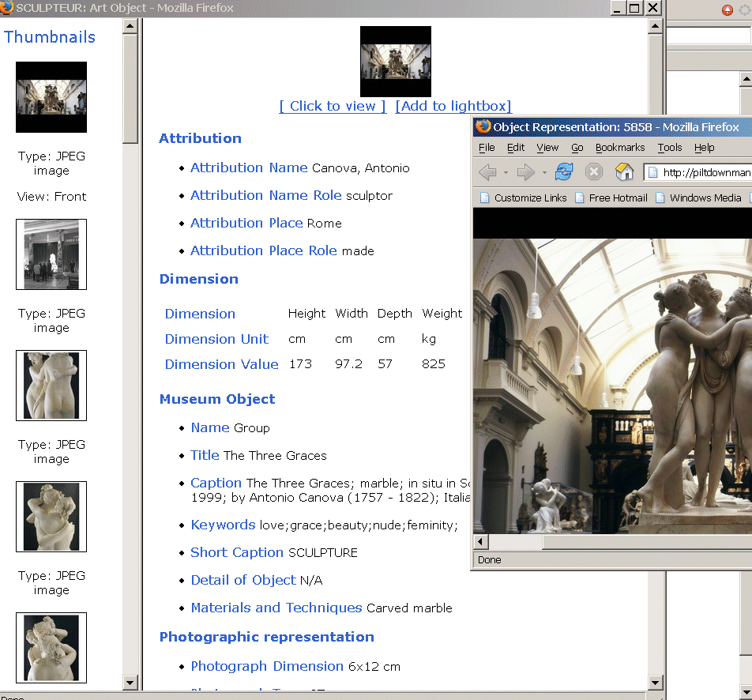Click the Thumbnails panel scroll down arrow
Screen dimensions: 752x700
tap(130, 683)
